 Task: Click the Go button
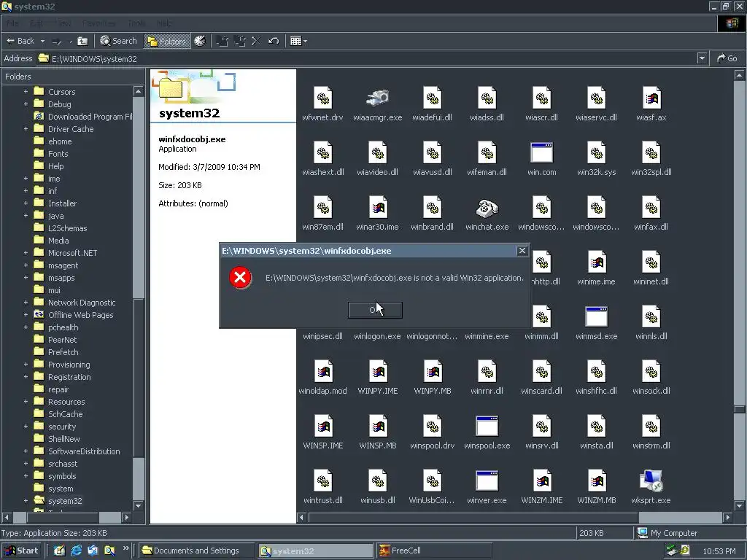(727, 58)
